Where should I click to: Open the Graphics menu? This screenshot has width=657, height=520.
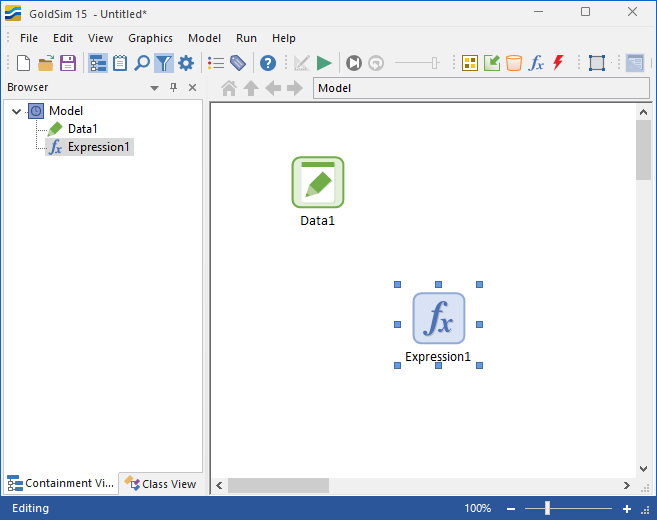150,38
